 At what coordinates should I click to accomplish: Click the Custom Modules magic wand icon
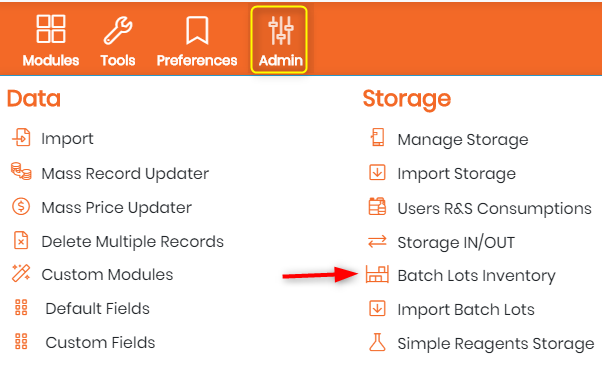(x=21, y=273)
